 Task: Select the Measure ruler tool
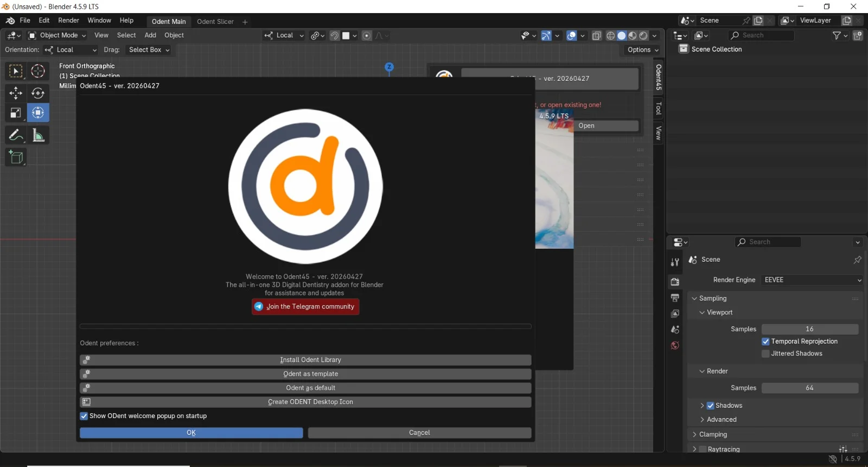pos(38,135)
